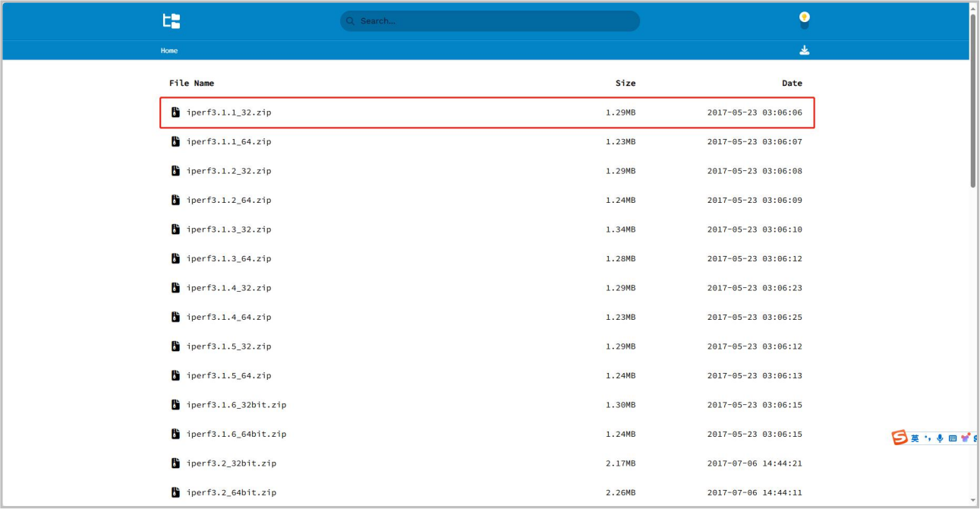Go to the Home breadcrumb

pyautogui.click(x=169, y=51)
